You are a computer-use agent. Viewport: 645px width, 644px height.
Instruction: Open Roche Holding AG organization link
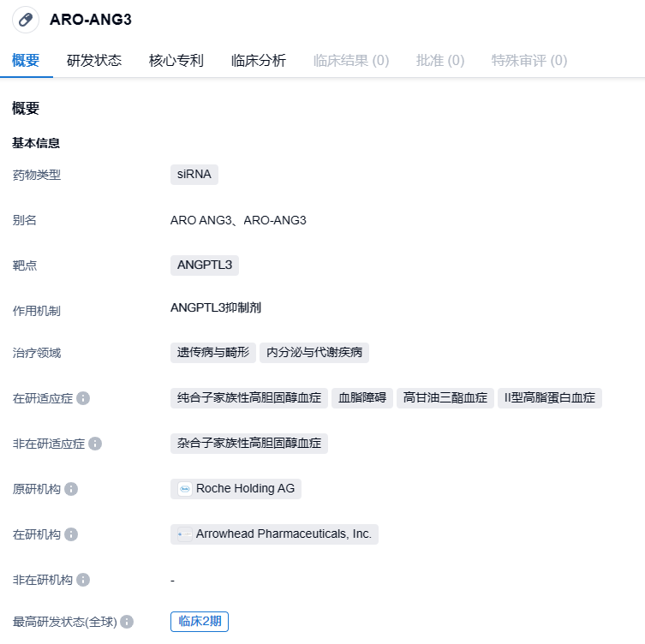coord(245,489)
